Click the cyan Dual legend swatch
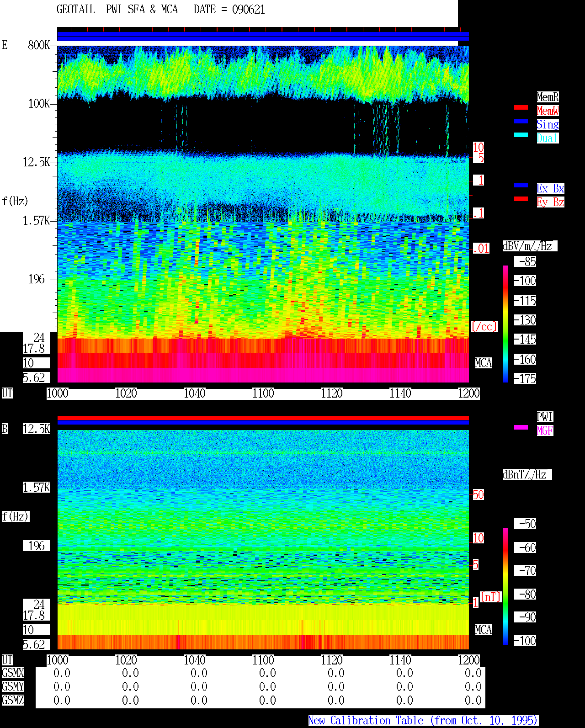 (x=521, y=135)
